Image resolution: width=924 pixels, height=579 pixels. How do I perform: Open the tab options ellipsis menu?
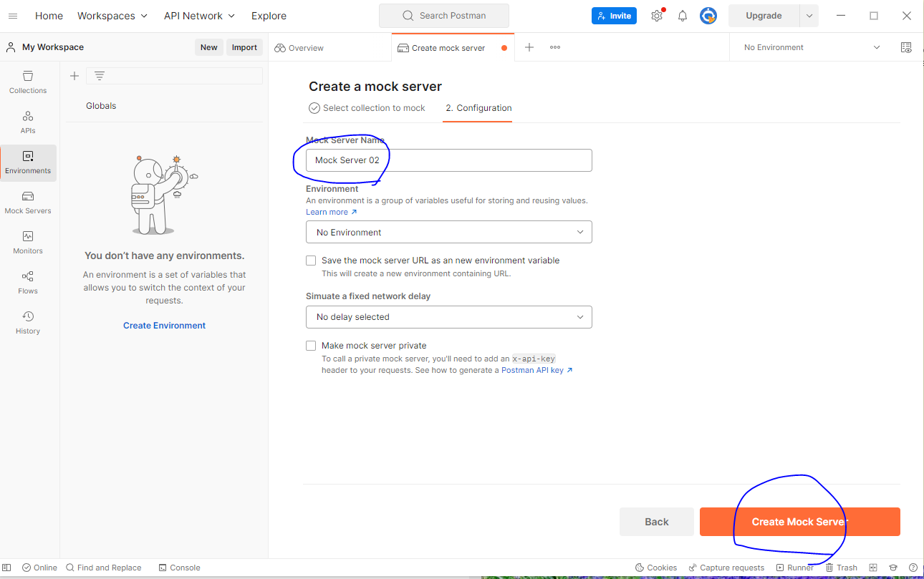[555, 47]
